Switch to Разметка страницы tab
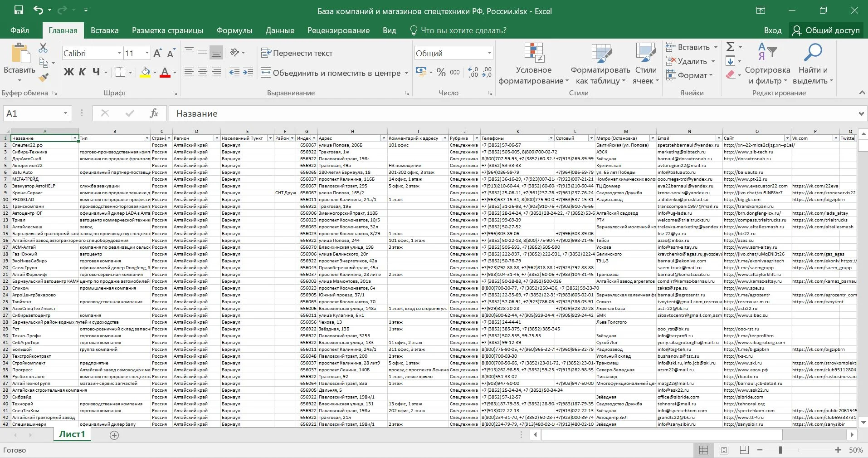 (167, 30)
